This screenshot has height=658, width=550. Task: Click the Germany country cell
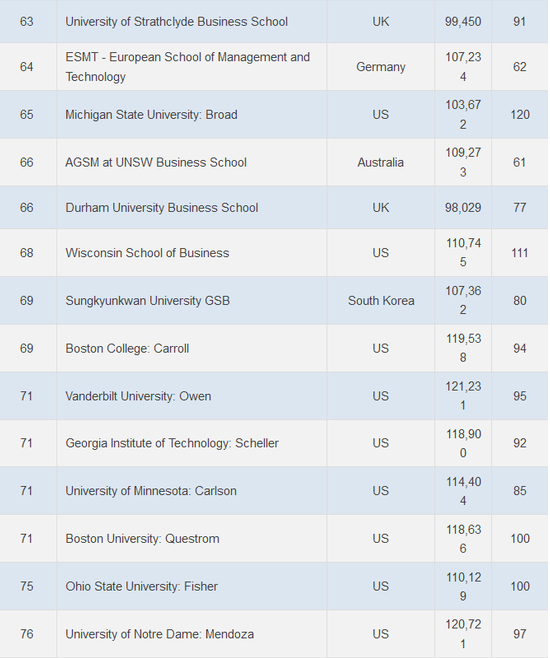[381, 67]
